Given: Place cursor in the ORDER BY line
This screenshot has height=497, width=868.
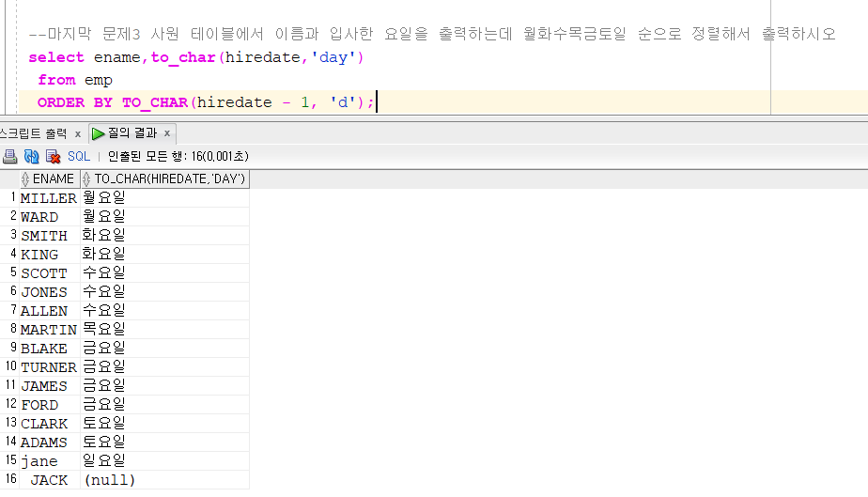Looking at the screenshot, I should [x=206, y=102].
